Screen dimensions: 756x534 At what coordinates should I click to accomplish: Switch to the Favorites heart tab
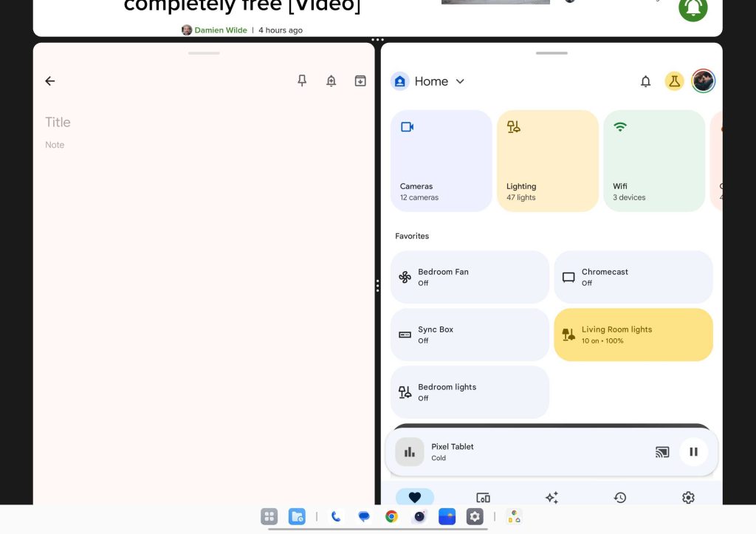coord(415,497)
